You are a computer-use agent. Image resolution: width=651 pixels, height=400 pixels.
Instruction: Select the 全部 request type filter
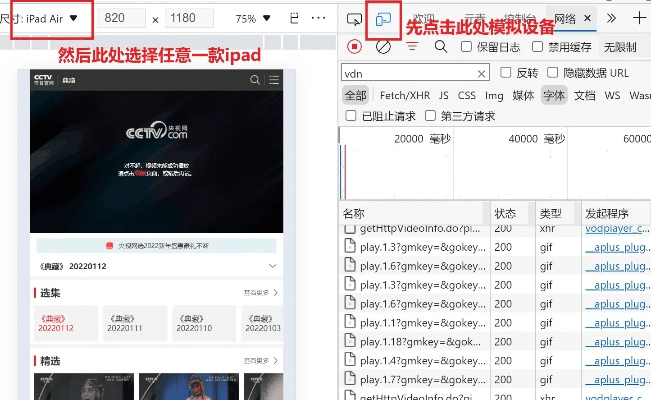coord(355,96)
